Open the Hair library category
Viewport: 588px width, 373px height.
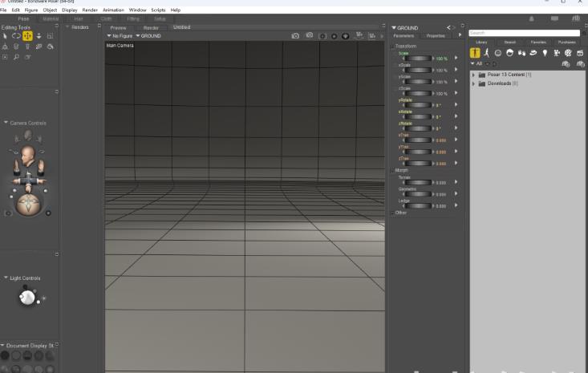click(x=509, y=53)
